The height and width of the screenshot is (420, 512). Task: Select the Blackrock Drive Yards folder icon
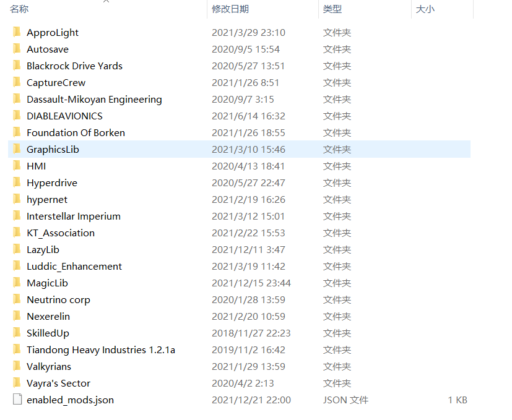tap(17, 66)
